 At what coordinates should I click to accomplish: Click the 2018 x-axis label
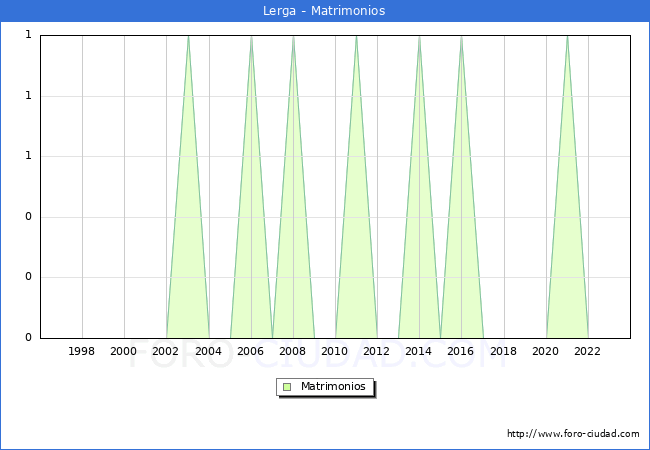504,351
